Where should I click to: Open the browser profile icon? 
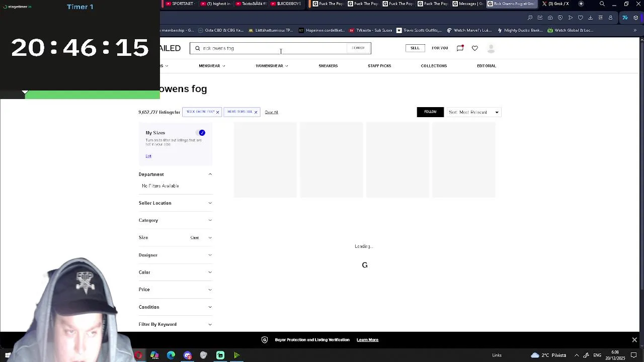coord(610,18)
